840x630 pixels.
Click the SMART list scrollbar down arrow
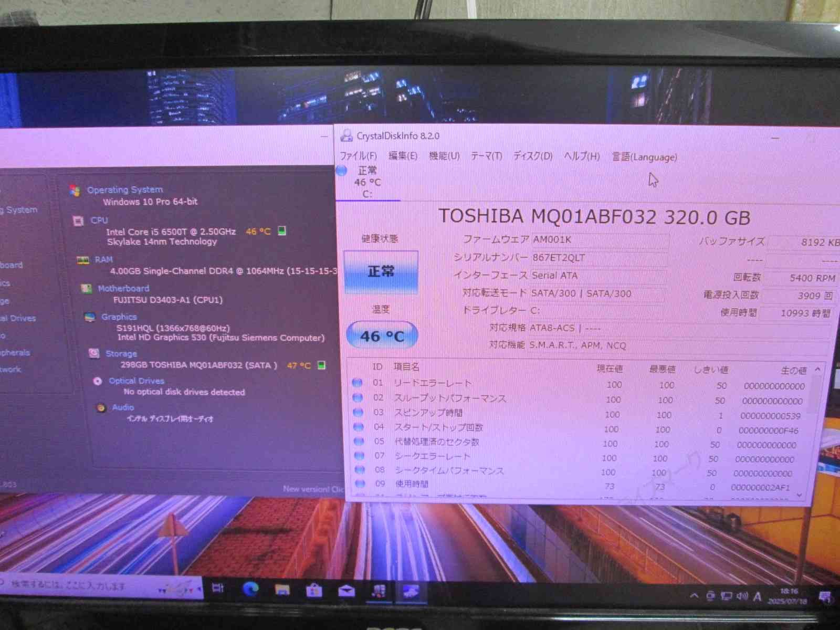point(800,495)
